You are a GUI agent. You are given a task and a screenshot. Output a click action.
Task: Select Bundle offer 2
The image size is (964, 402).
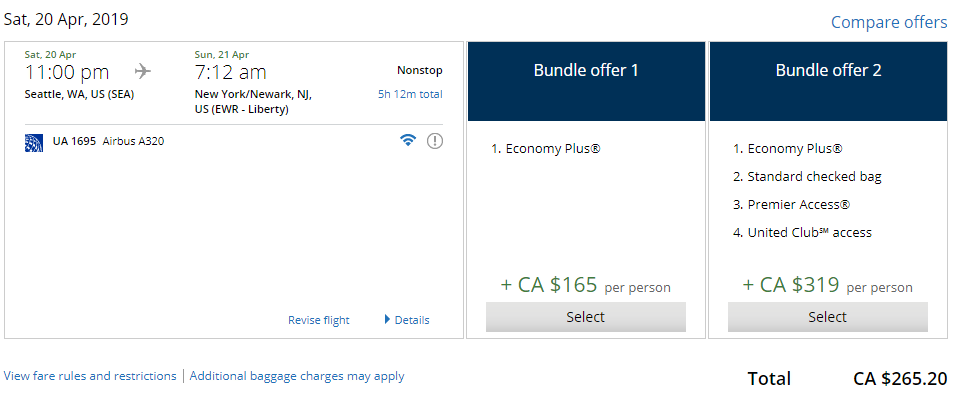point(827,317)
